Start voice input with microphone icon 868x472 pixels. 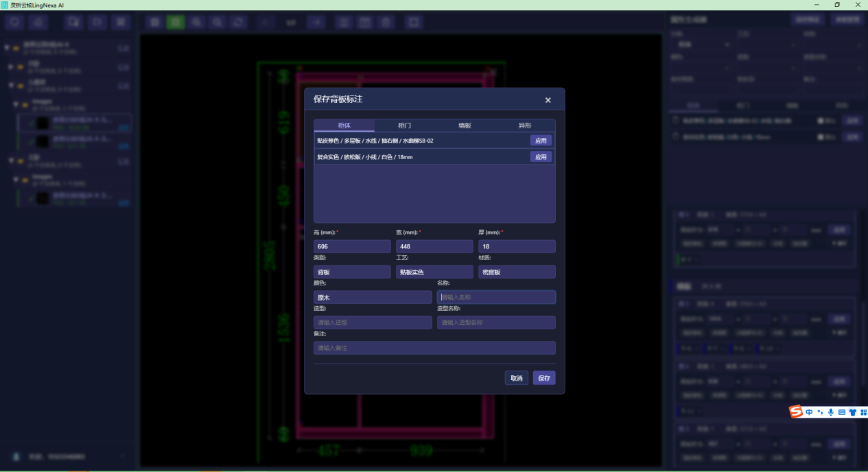click(x=831, y=412)
